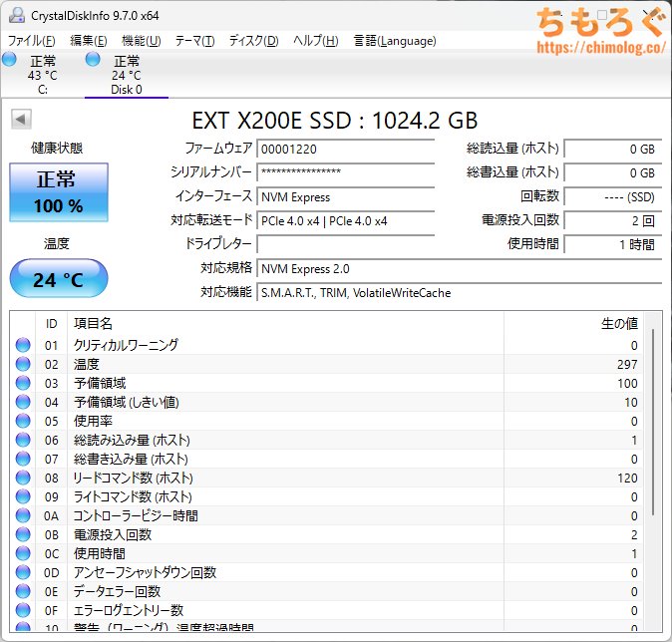Click the 総書込量 (ホスト) value 0 GB

coord(613,172)
